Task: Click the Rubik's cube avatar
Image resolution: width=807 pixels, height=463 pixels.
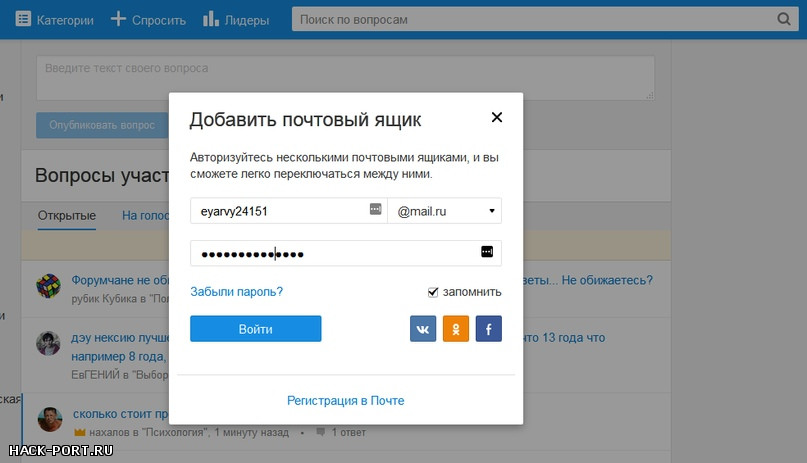Action: (48, 286)
